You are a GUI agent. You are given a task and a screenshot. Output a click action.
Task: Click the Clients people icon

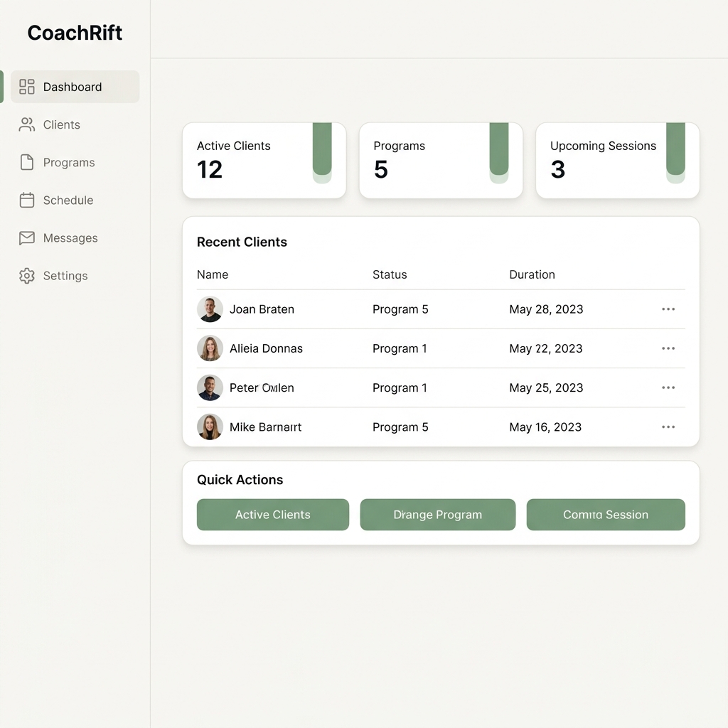(x=27, y=124)
